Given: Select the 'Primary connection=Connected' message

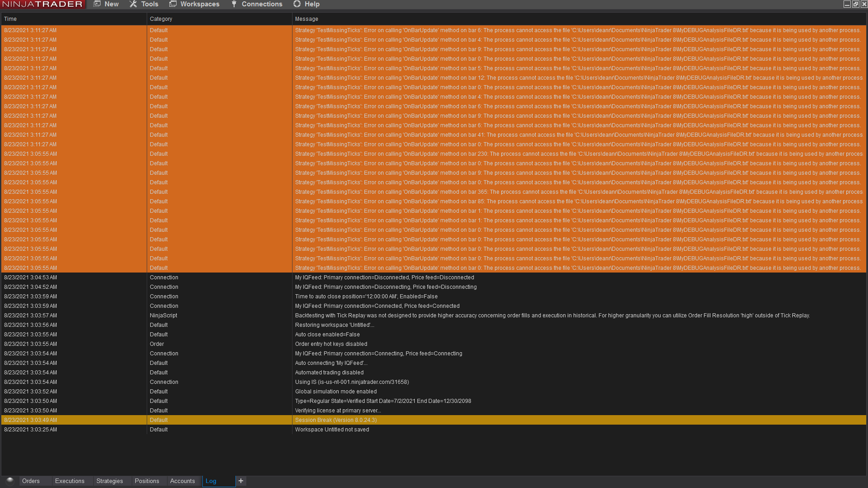Looking at the screenshot, I should click(x=377, y=306).
